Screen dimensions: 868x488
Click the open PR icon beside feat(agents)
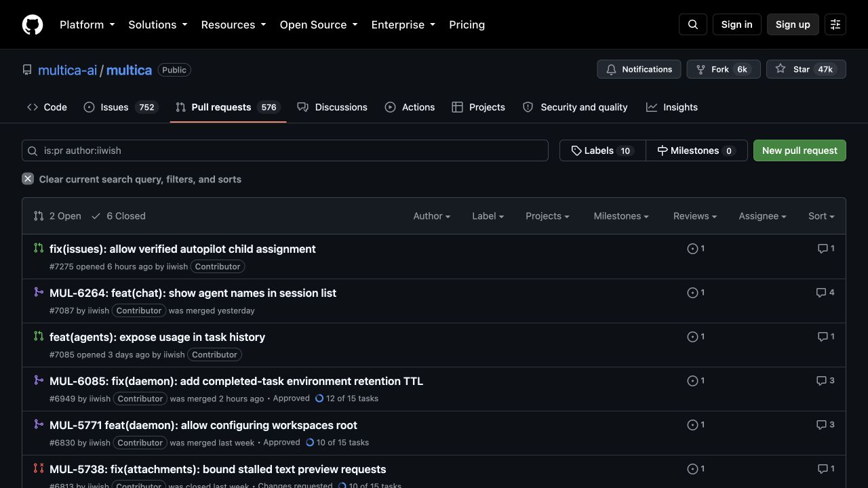point(39,336)
